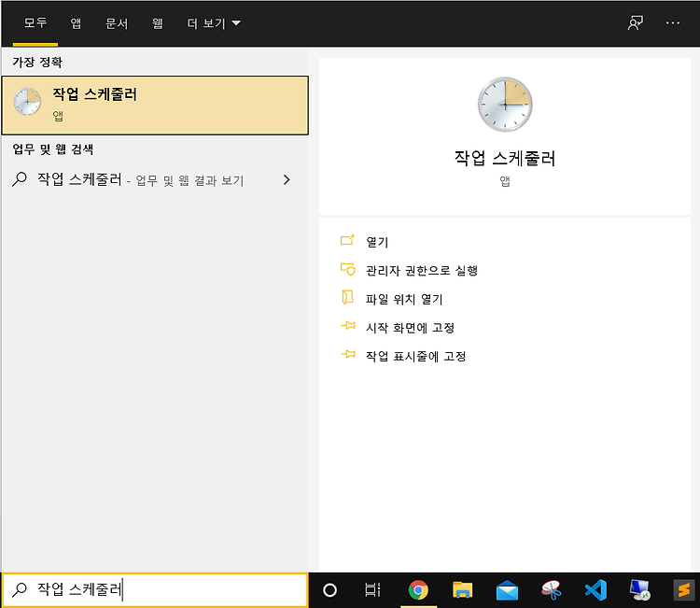Image resolution: width=700 pixels, height=608 pixels.
Task: Expand the 더 보기 dropdown
Action: pyautogui.click(x=214, y=23)
